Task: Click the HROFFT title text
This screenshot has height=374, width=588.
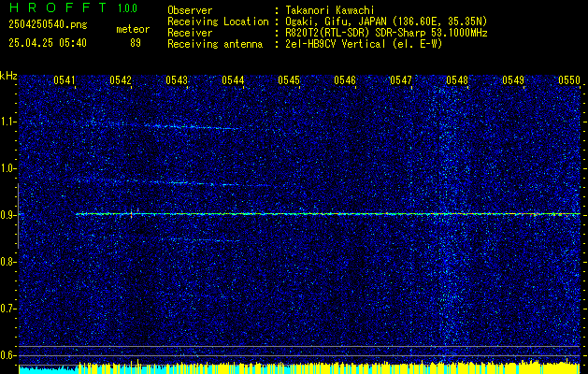Action: tap(58, 7)
